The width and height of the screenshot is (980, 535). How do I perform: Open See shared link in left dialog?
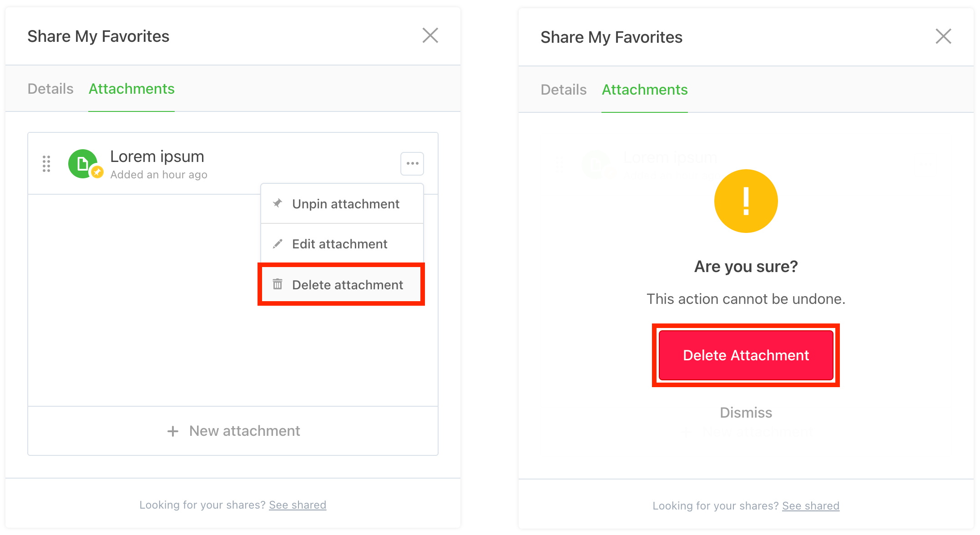click(x=298, y=505)
